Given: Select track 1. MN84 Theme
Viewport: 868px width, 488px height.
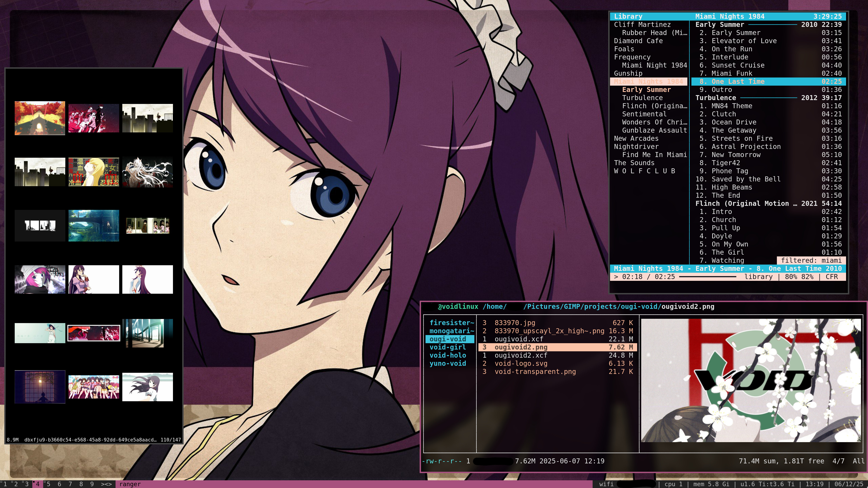Looking at the screenshot, I should tap(769, 106).
